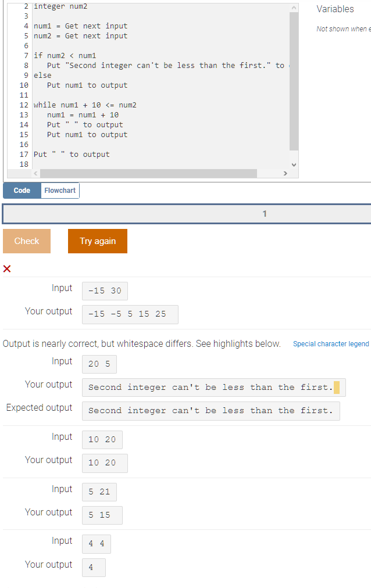Screen dimensions: 371x588
Task: Click the Try again button
Action: click(x=98, y=241)
